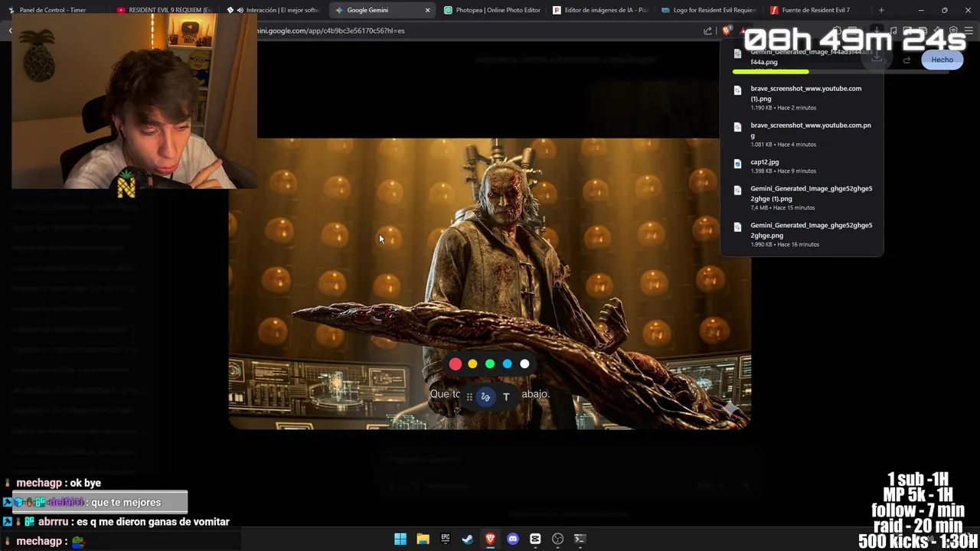Open Steam from the taskbar

tap(468, 539)
